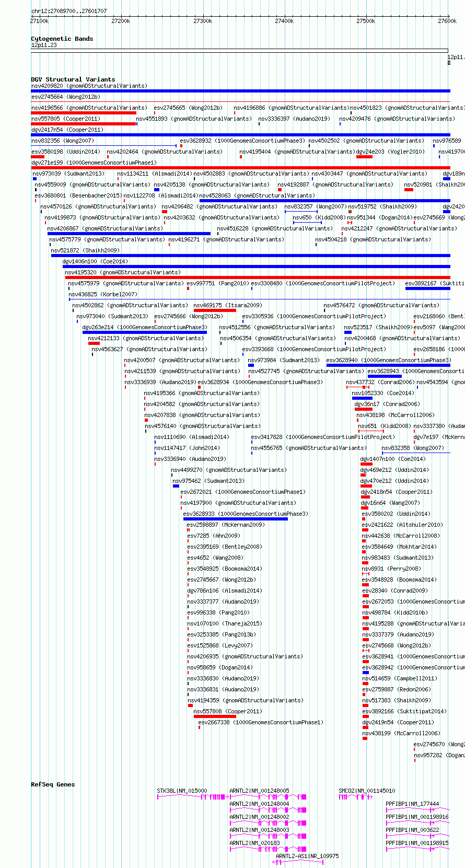This screenshot has height=868, width=465.
Task: Click dgv2418n54 (Cooper2011) label
Action: [396, 492]
